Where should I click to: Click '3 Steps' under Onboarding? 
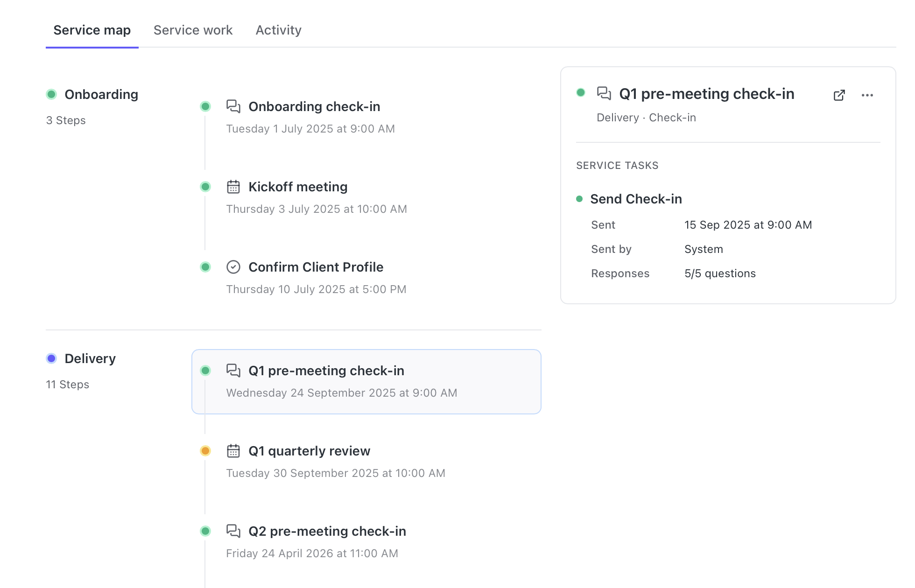66,120
